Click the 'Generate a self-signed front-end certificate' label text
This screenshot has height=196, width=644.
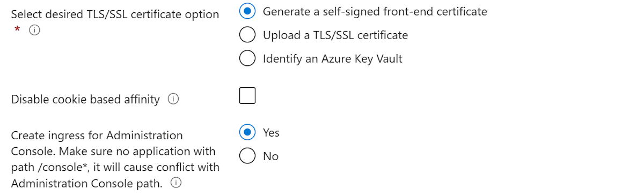click(x=375, y=11)
